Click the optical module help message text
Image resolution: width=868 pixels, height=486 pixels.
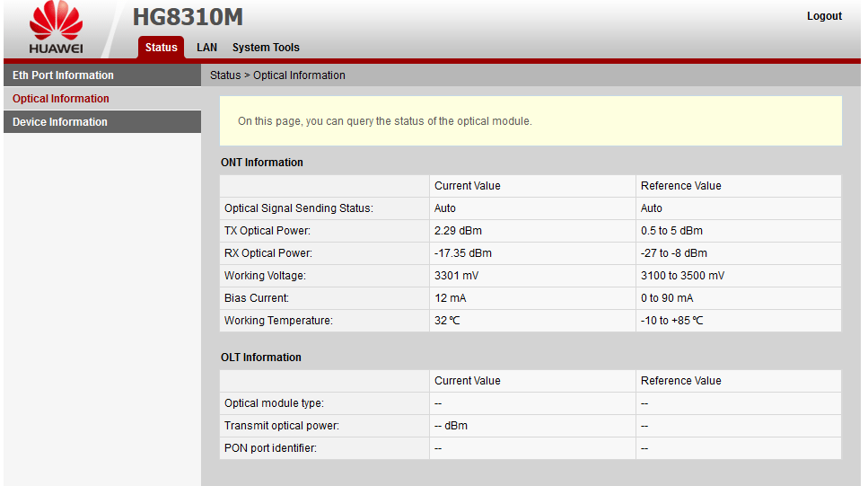tap(385, 120)
